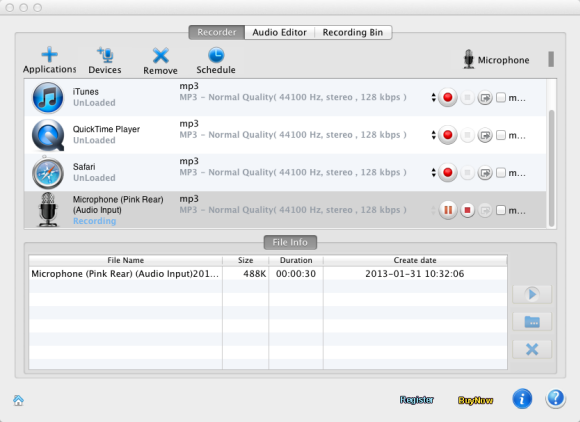
Task: Click the blue Recording status text
Action: coord(94,221)
